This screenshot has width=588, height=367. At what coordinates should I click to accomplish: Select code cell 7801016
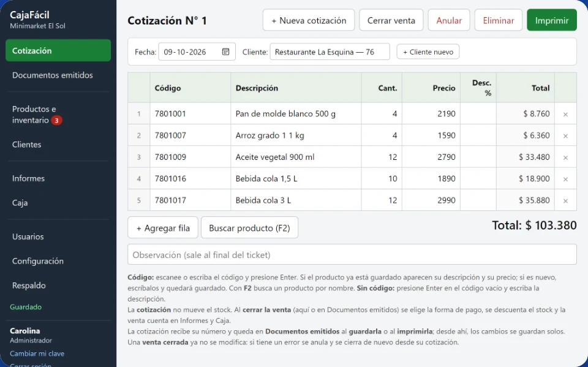[x=190, y=179]
